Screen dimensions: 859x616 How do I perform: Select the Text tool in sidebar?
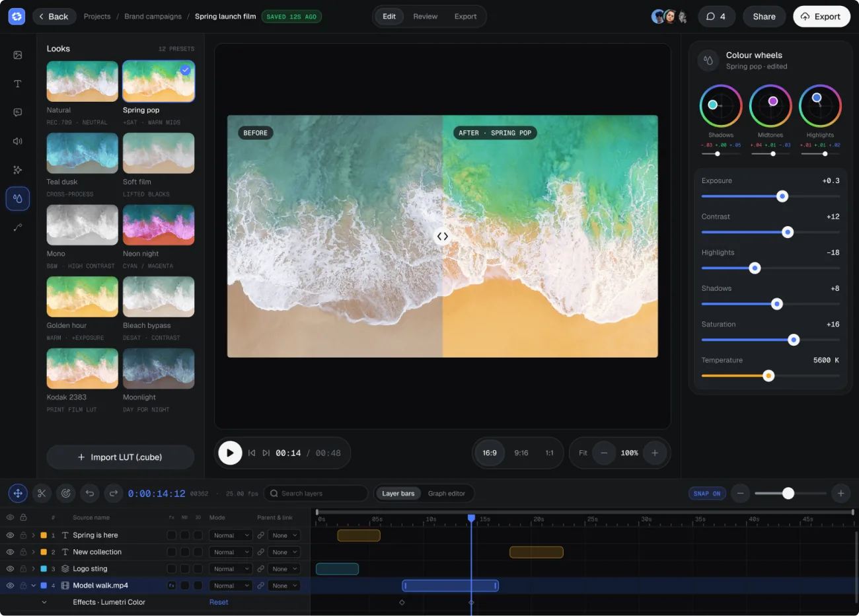pyautogui.click(x=18, y=84)
